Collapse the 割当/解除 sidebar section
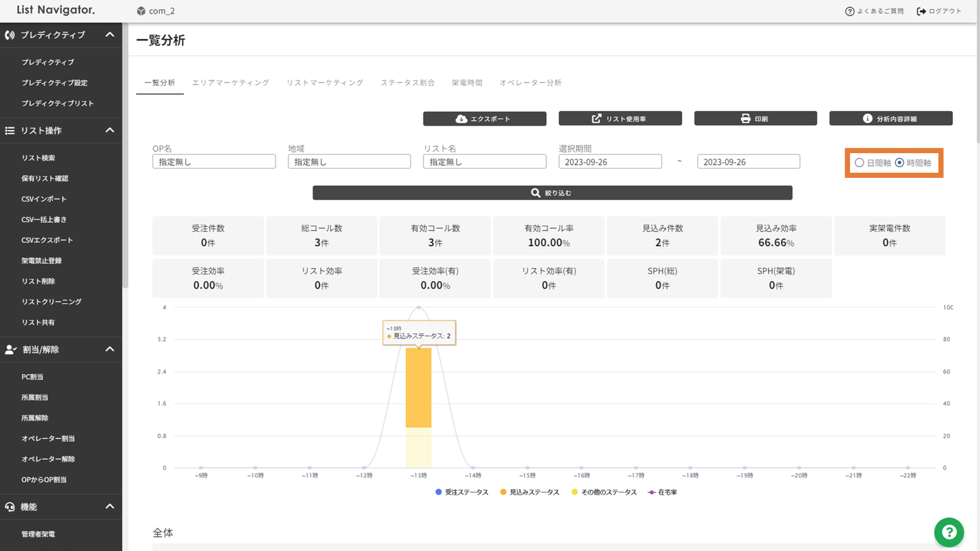Viewport: 980px width, 551px height. (x=109, y=349)
